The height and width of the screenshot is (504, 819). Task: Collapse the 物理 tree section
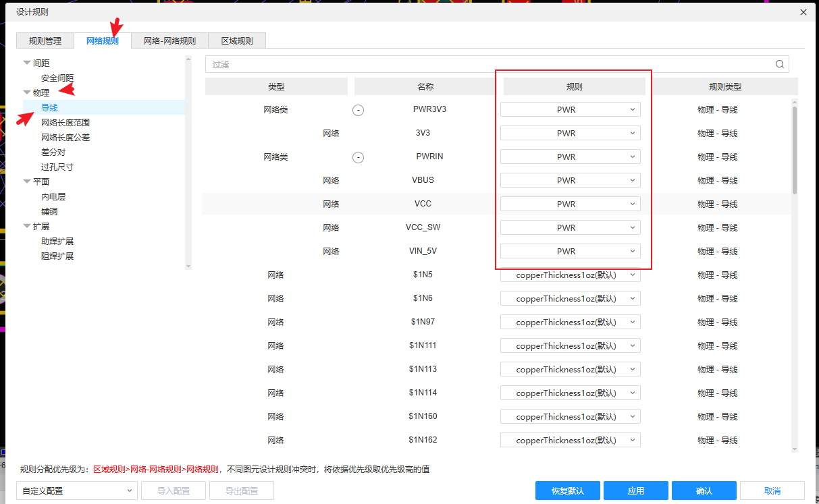[x=27, y=92]
